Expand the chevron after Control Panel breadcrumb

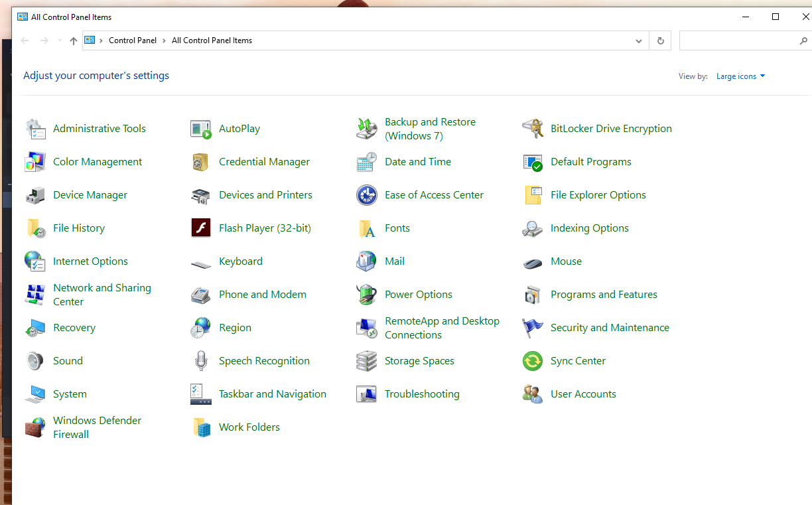(x=165, y=40)
